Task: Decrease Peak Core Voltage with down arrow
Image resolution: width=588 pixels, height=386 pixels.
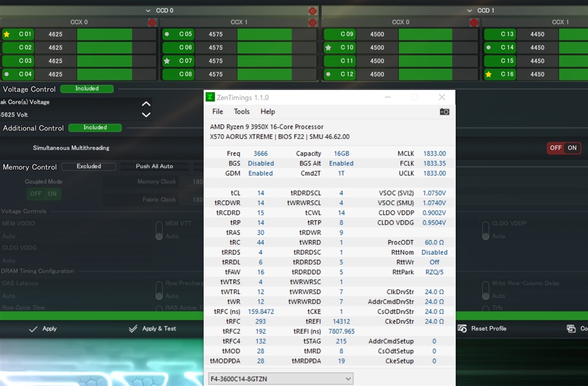Action: click(146, 115)
